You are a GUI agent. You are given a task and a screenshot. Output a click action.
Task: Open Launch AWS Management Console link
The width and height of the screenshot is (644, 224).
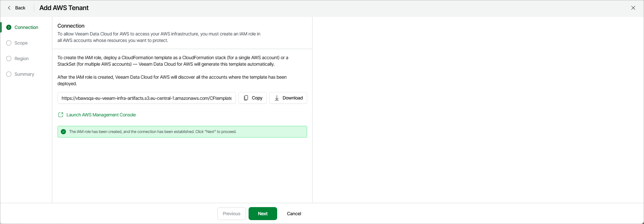pyautogui.click(x=101, y=115)
